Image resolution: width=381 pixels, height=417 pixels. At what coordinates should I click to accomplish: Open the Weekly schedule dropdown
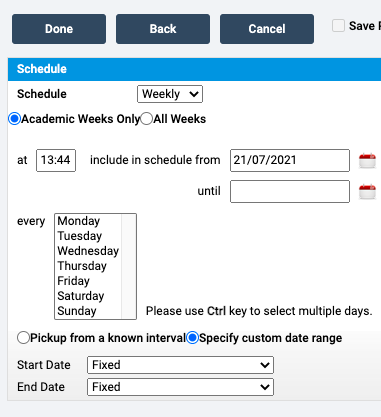pos(170,94)
